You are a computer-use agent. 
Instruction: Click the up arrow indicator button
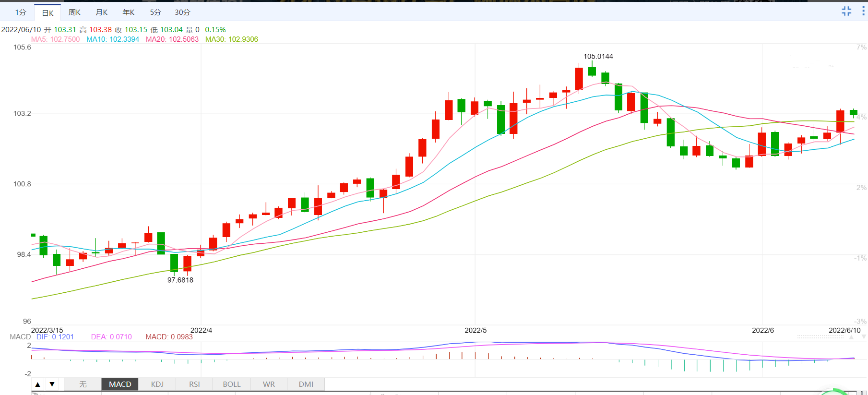point(37,384)
